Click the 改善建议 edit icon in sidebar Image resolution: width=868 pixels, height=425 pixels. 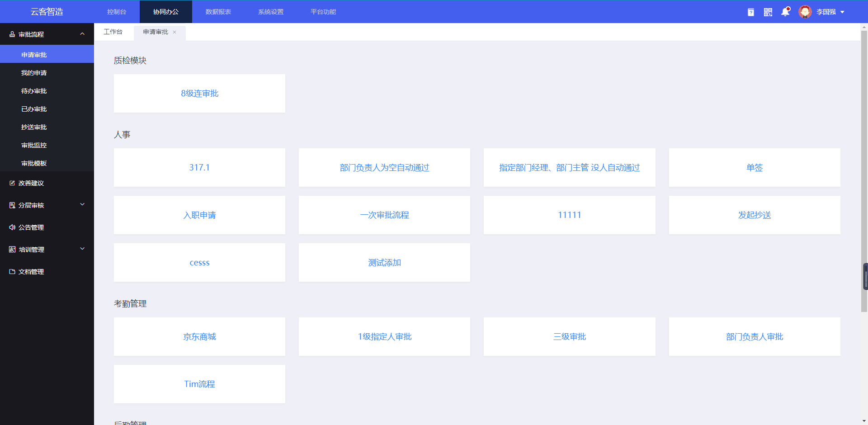click(12, 183)
